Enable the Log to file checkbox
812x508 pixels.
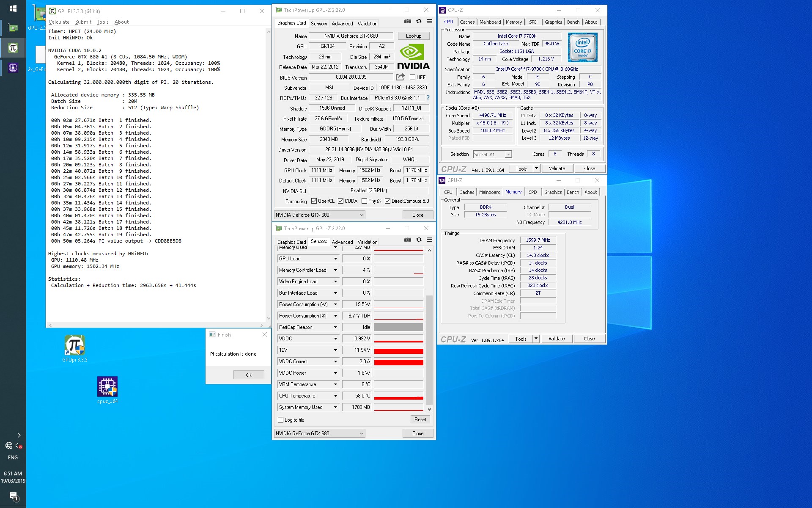pos(280,420)
